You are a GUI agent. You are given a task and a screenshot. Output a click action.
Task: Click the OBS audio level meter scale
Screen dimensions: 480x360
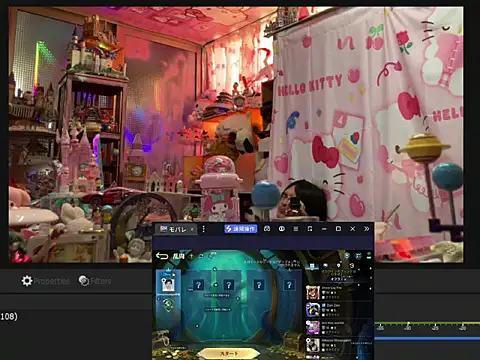(427, 326)
